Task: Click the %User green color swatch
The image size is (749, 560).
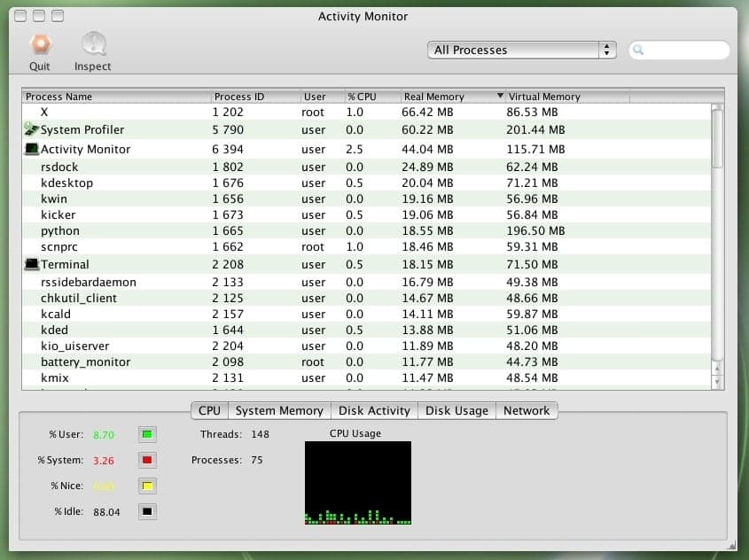Action: coord(146,434)
